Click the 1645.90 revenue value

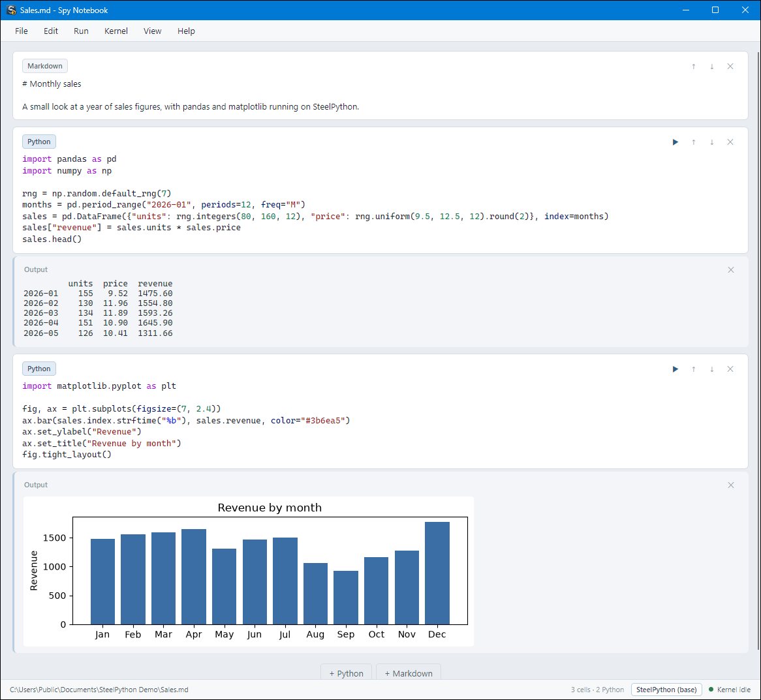coord(155,323)
